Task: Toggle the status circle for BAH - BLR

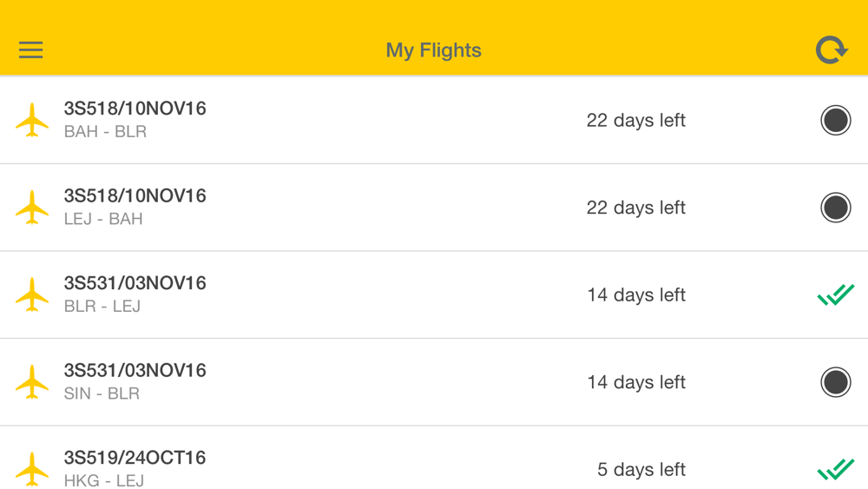Action: 835,120
